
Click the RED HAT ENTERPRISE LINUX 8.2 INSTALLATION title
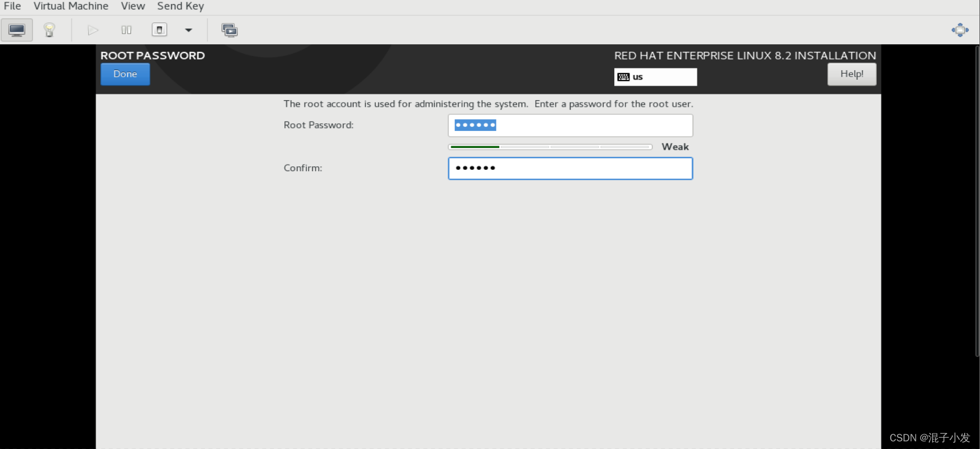[x=745, y=55]
